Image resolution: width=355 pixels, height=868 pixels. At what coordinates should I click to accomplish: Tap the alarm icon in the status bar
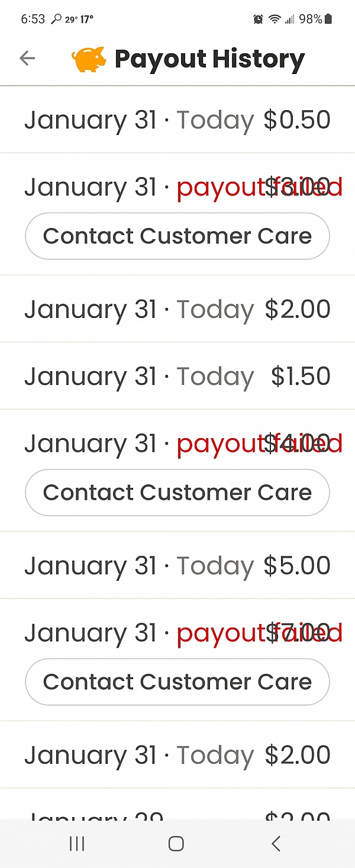(258, 20)
